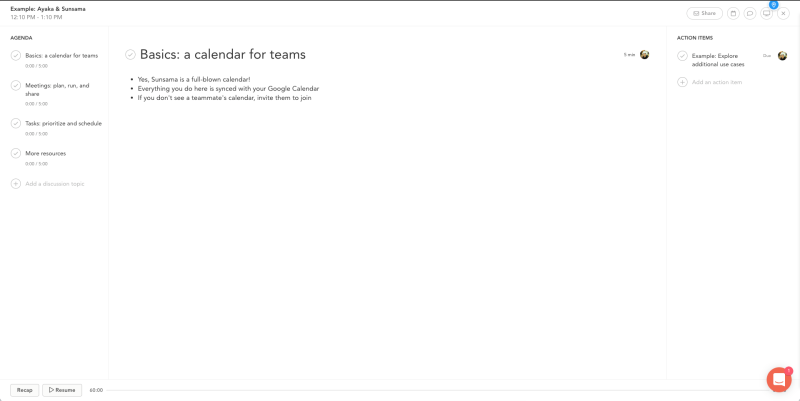
Task: Open the 'Due' date picker on the action item
Action: 767,56
